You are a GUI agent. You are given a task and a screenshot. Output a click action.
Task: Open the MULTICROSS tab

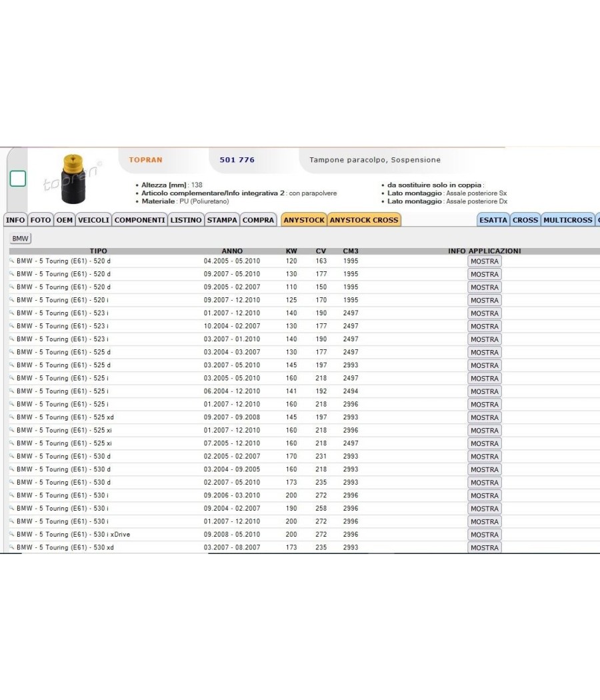(x=568, y=220)
